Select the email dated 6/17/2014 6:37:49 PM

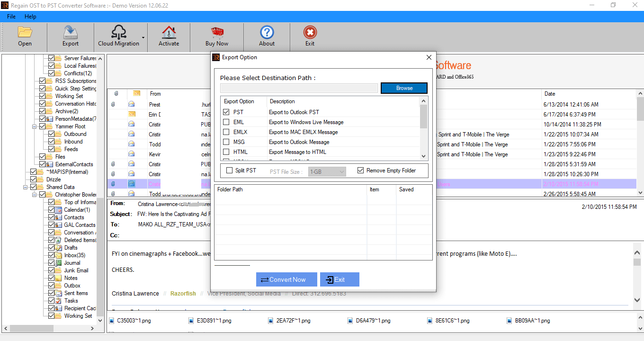click(x=572, y=115)
